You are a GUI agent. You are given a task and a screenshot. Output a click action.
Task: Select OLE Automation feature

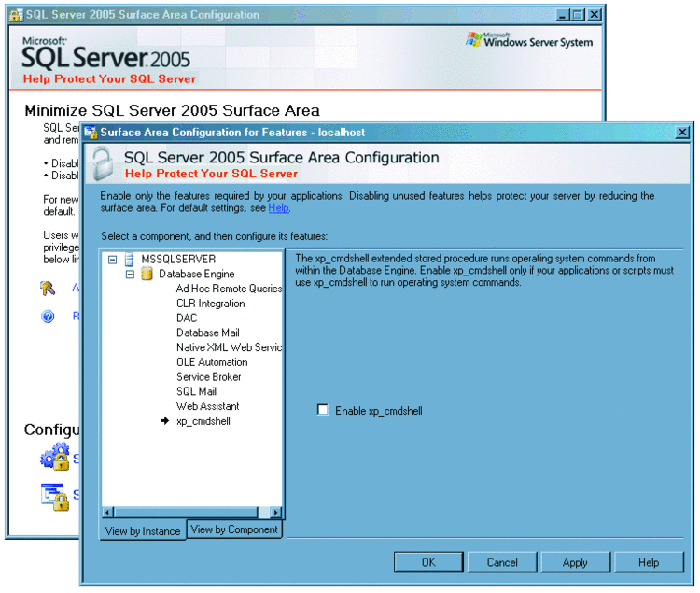pyautogui.click(x=212, y=362)
